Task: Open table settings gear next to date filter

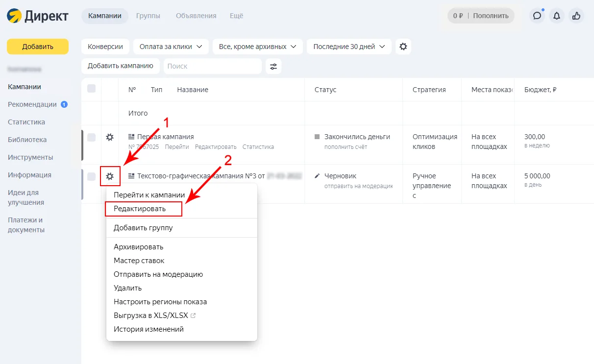Action: pyautogui.click(x=403, y=47)
